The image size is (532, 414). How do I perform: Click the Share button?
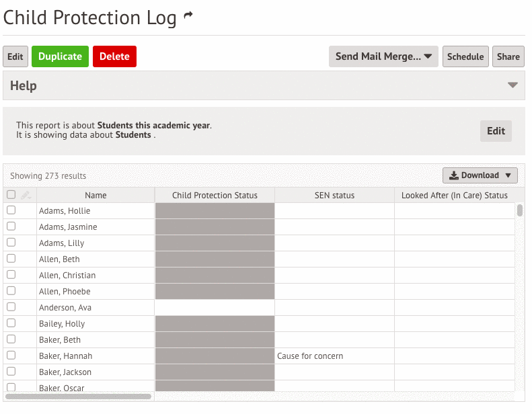[508, 56]
